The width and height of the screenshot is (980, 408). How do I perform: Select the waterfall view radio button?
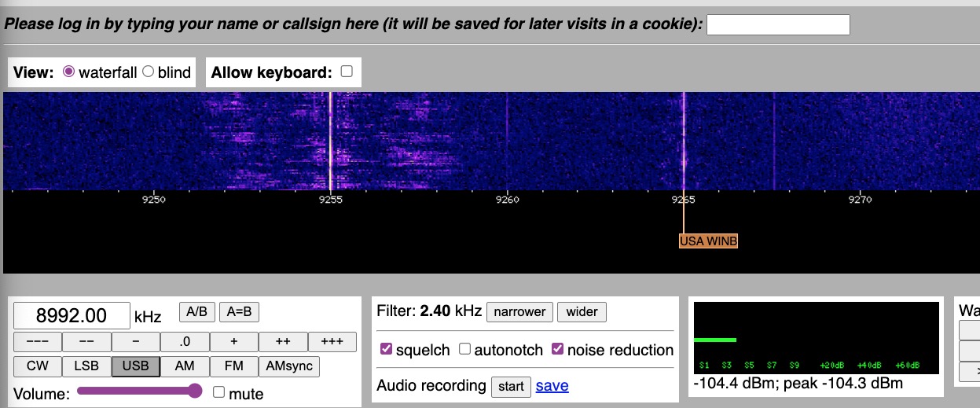click(x=68, y=72)
